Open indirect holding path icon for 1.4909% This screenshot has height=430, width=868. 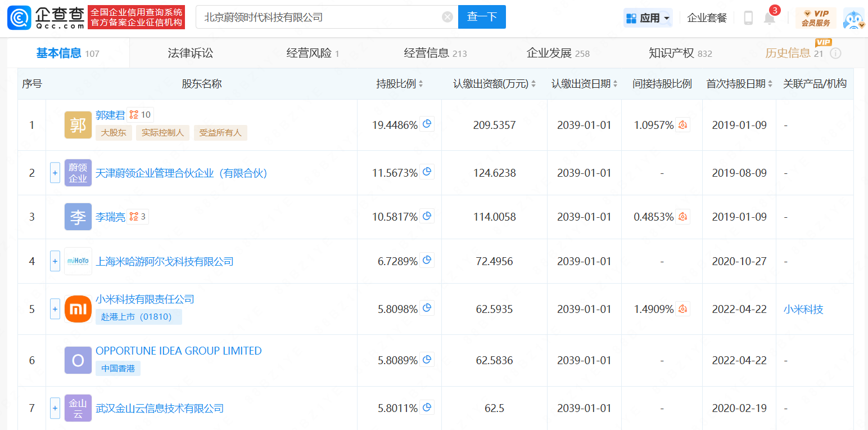coord(683,309)
